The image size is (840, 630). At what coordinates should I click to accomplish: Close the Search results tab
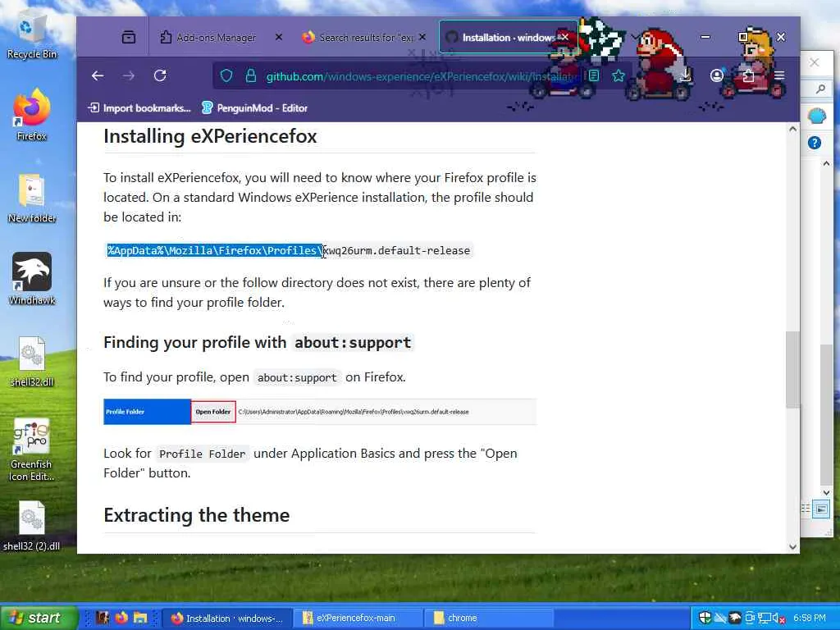(x=422, y=38)
